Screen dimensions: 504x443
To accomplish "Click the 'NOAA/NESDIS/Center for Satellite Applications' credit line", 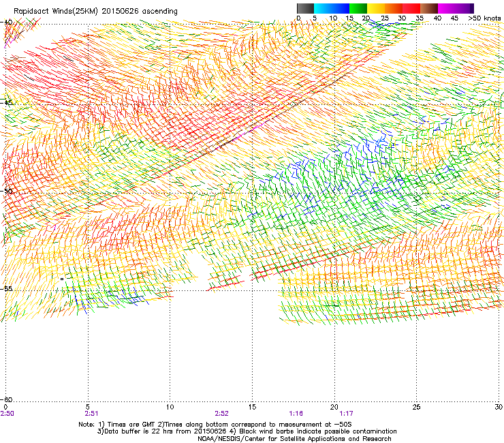I will (x=294, y=439).
